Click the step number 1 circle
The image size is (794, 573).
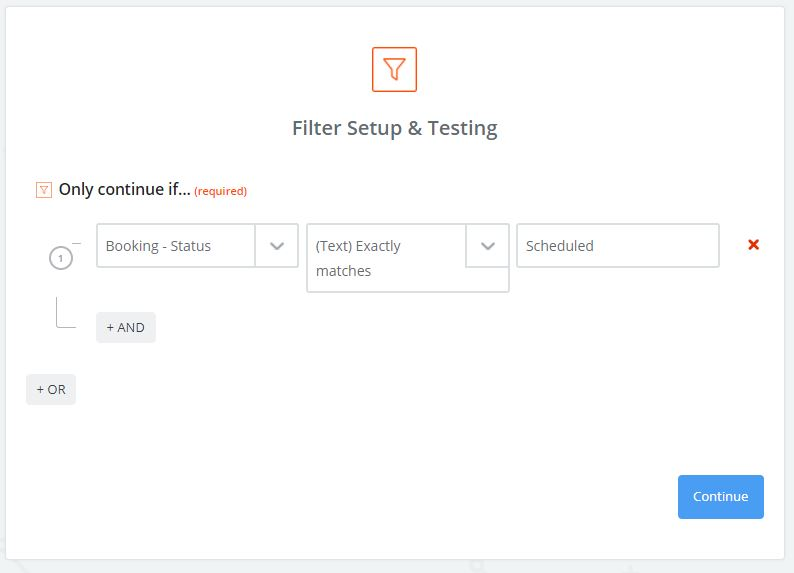coord(60,259)
